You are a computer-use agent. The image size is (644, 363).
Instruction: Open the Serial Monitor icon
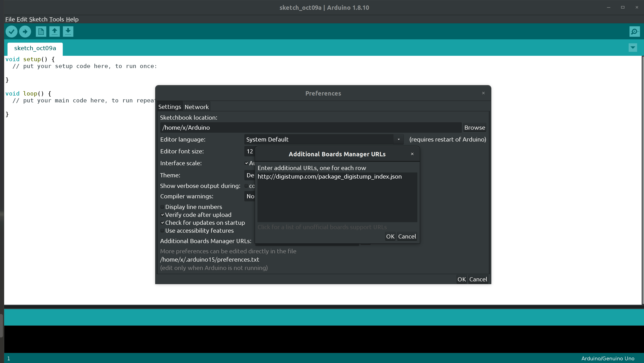tap(634, 31)
